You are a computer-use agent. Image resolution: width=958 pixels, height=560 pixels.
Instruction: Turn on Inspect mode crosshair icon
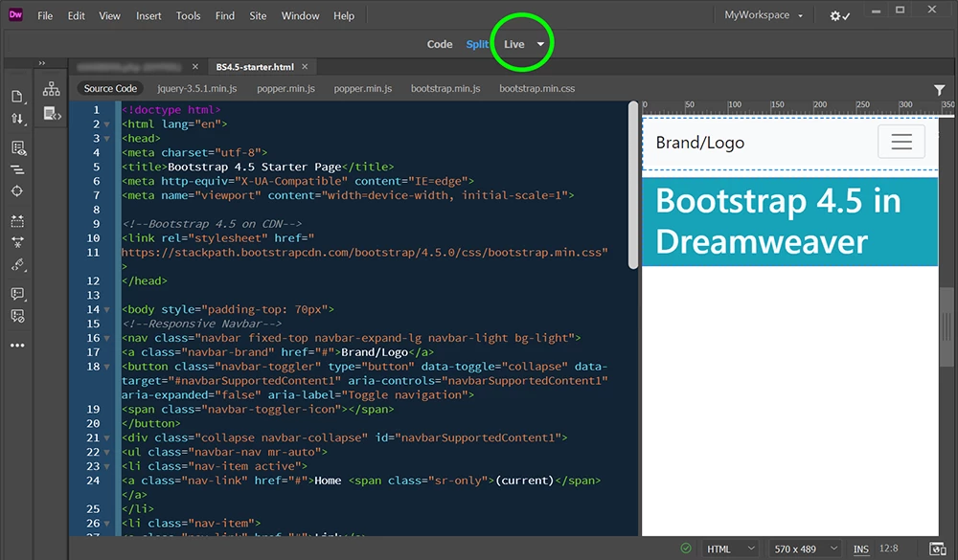(x=17, y=191)
